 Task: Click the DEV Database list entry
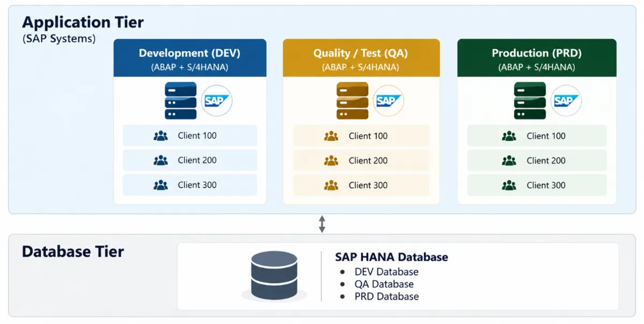[x=386, y=272]
